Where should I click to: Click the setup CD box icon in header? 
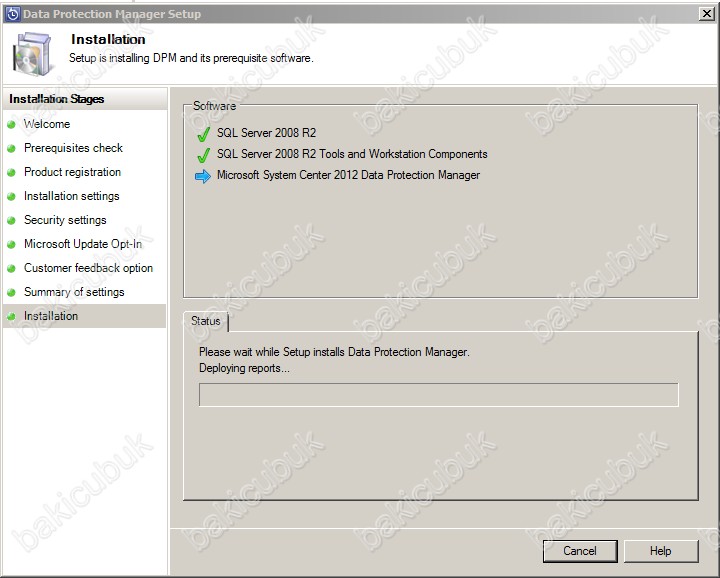[x=32, y=53]
